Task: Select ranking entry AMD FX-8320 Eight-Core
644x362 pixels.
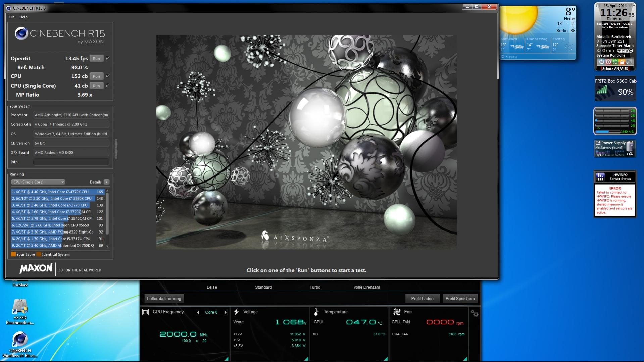Action: tap(57, 232)
